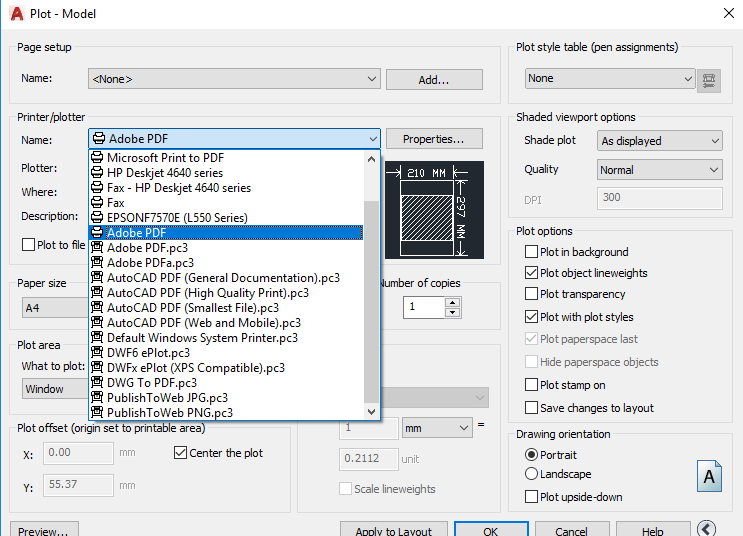This screenshot has height=536, width=743.
Task: Increase number of copies spinner up
Action: [453, 302]
